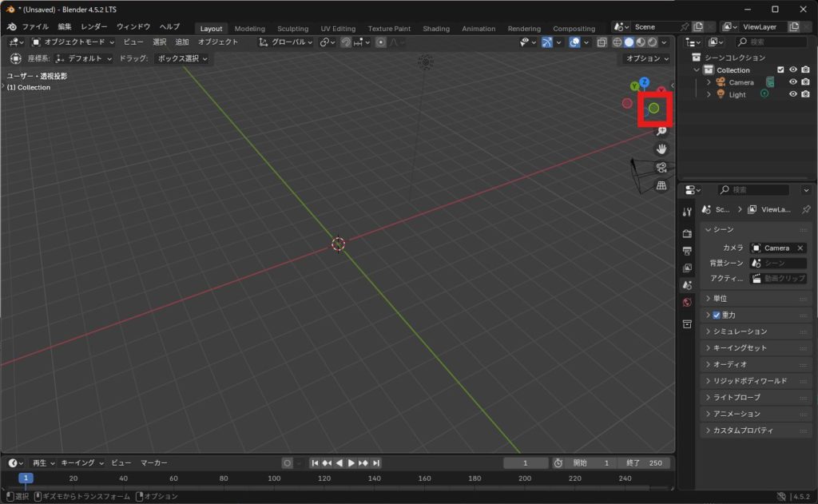Click the hand pan view icon
The height and width of the screenshot is (504, 818).
pyautogui.click(x=661, y=149)
